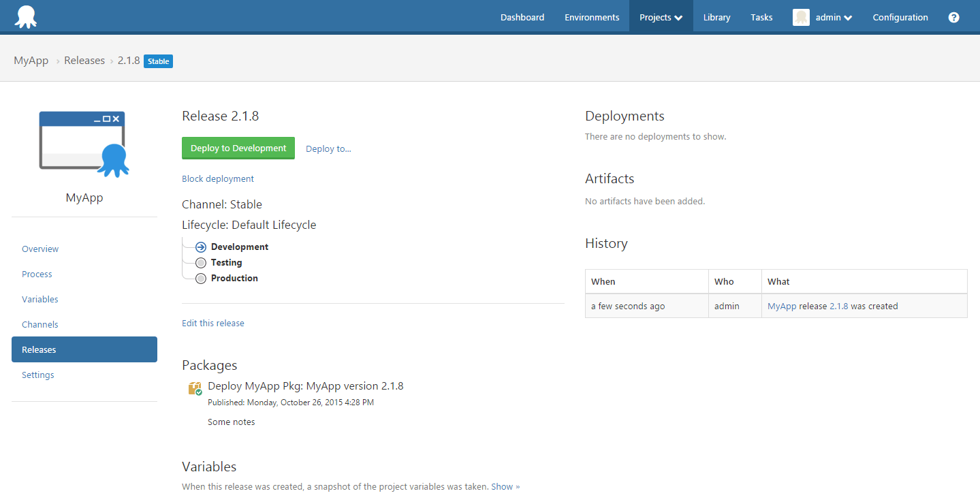
Task: Open the Environments menu item
Action: click(x=592, y=18)
